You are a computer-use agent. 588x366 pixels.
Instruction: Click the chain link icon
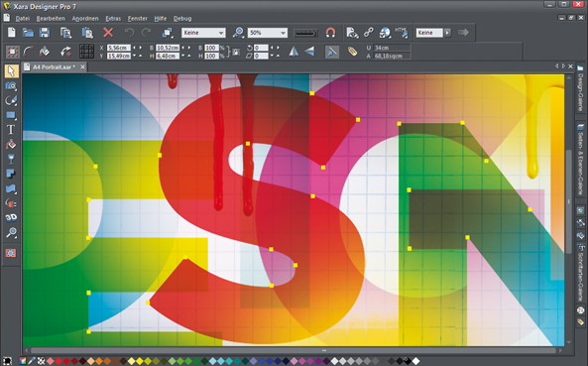coord(369,33)
